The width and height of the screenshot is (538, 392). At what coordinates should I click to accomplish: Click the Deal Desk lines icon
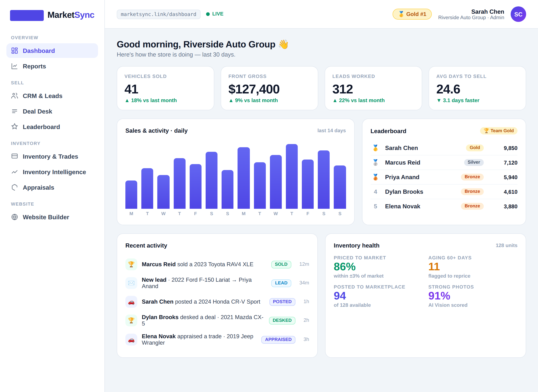pos(15,111)
